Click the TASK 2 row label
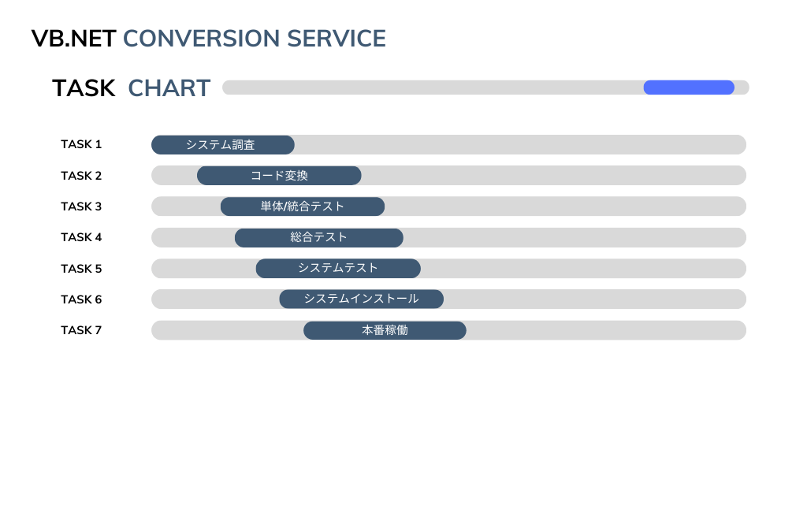Screen dimensions: 807x532 click(81, 176)
